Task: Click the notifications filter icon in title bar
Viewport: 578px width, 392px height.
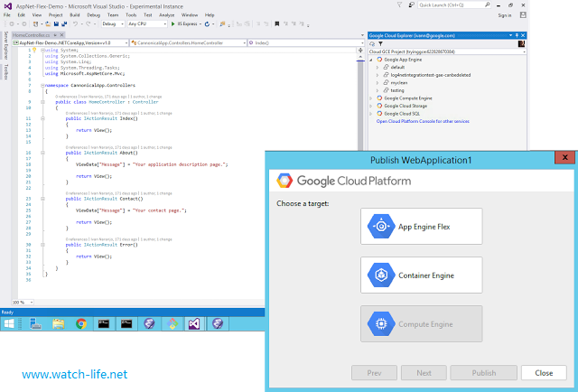Action: tap(399, 5)
